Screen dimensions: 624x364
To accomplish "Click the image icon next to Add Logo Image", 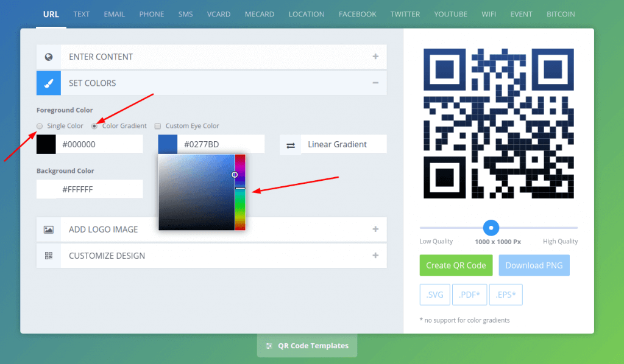I will click(x=48, y=229).
